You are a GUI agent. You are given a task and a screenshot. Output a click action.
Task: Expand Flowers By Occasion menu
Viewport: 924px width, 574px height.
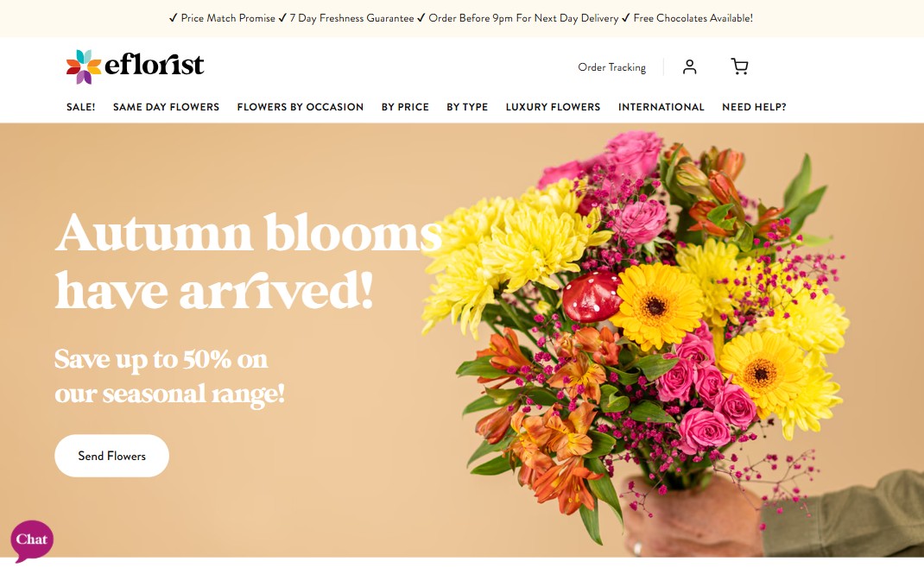tap(301, 107)
